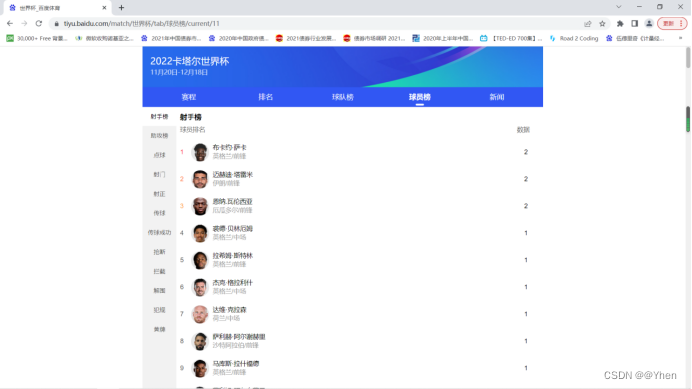Close the 世界杯_百度体育 tab
Screen dimensions: 692x389
pos(105,8)
